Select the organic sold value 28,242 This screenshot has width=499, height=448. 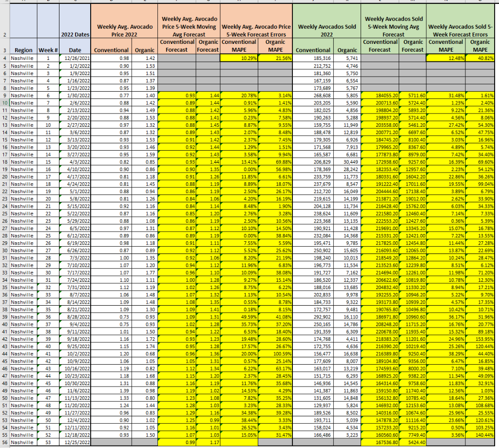(x=347, y=169)
